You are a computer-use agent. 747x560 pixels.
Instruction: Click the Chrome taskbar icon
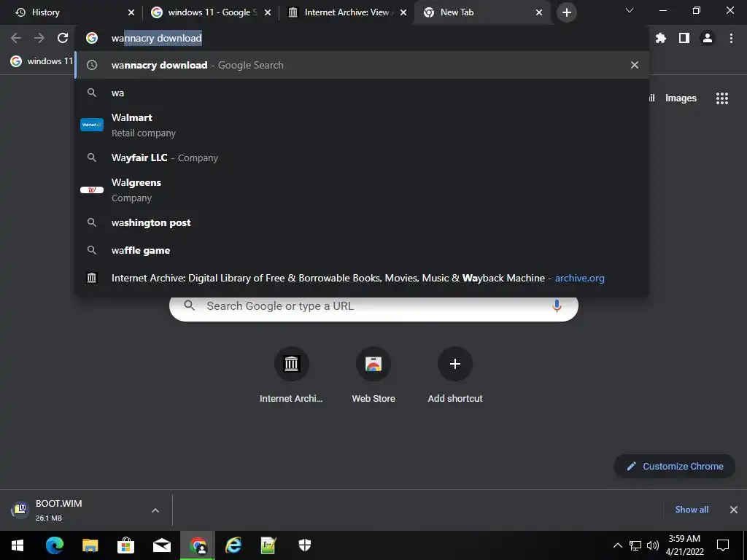click(198, 545)
